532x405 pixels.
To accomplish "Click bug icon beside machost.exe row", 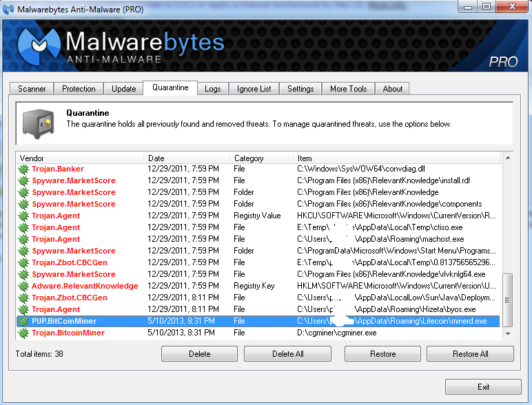I will [23, 239].
